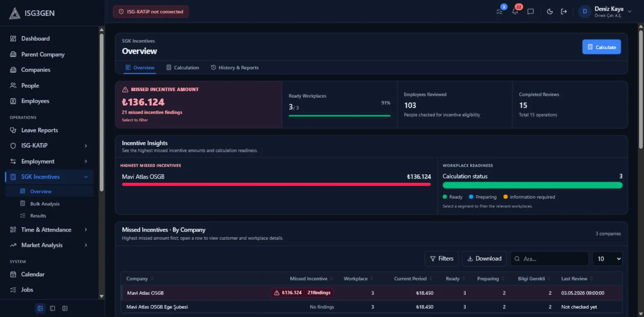
Task: Click the Parent Company building icon
Action: point(13,54)
